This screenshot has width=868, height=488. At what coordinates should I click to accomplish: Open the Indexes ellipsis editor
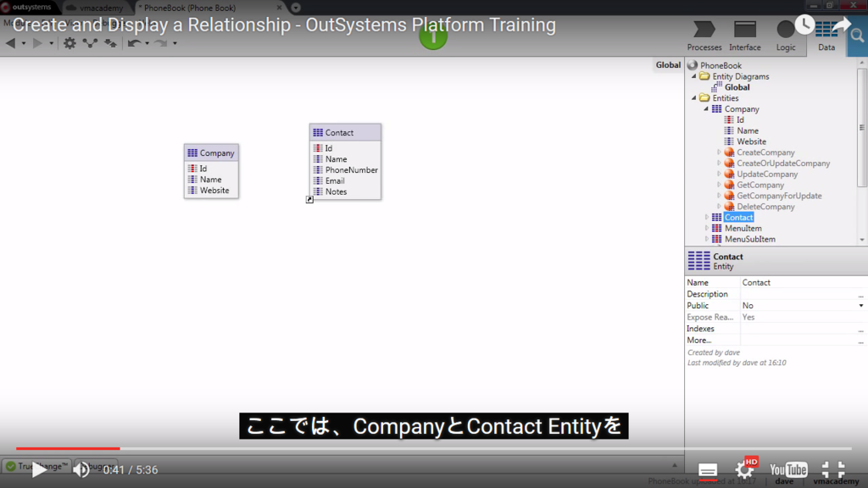(861, 329)
